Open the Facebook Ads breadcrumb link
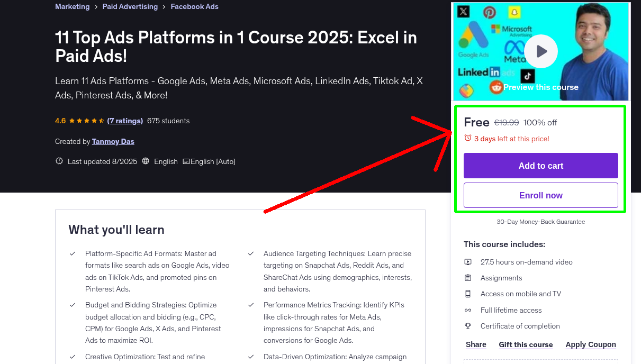The image size is (641, 364). click(x=194, y=6)
